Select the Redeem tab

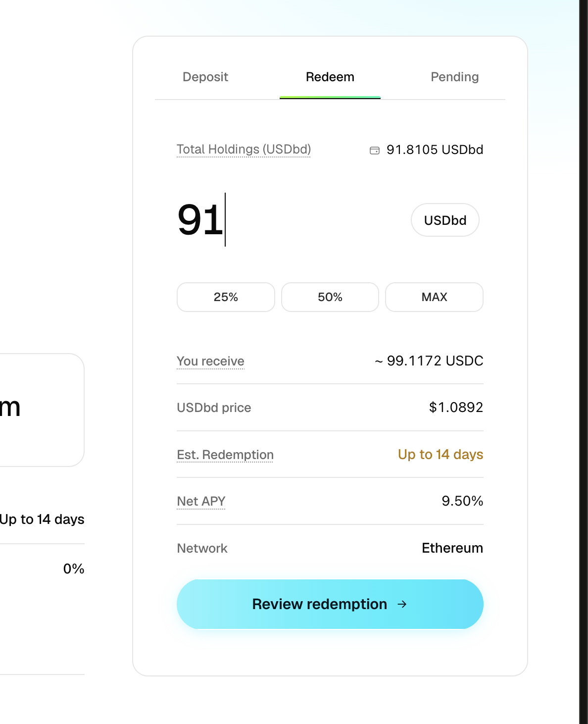click(330, 77)
